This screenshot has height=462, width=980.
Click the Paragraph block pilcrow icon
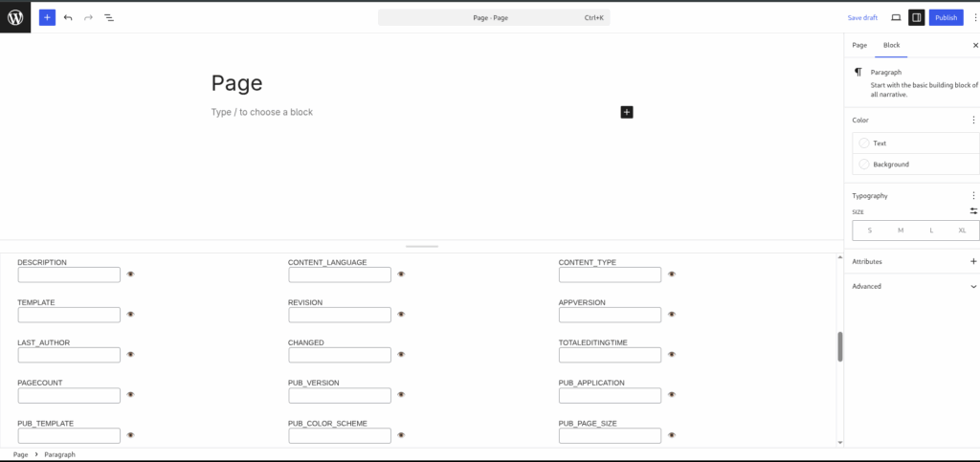(x=858, y=73)
